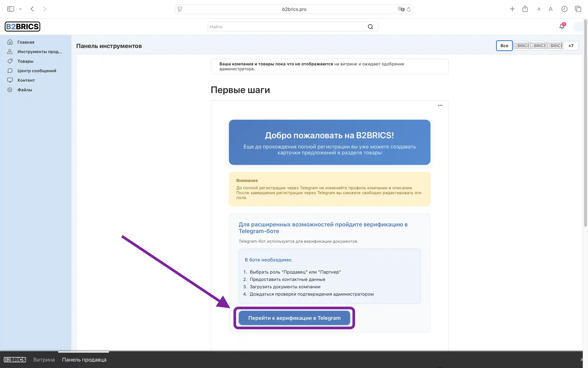Open sidebar options dropdown chevron
This screenshot has height=368, width=588.
point(20,9)
